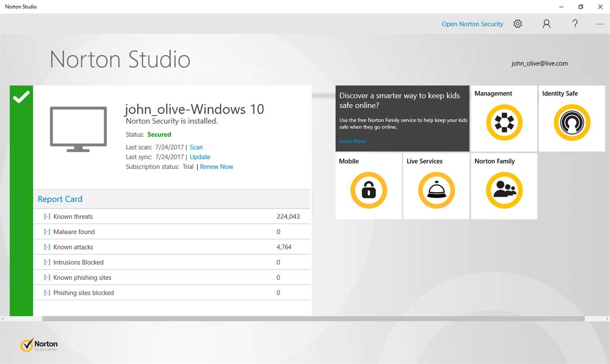Click the horizontal scrollbar thumb
This screenshot has height=364, width=610.
pyautogui.click(x=314, y=319)
